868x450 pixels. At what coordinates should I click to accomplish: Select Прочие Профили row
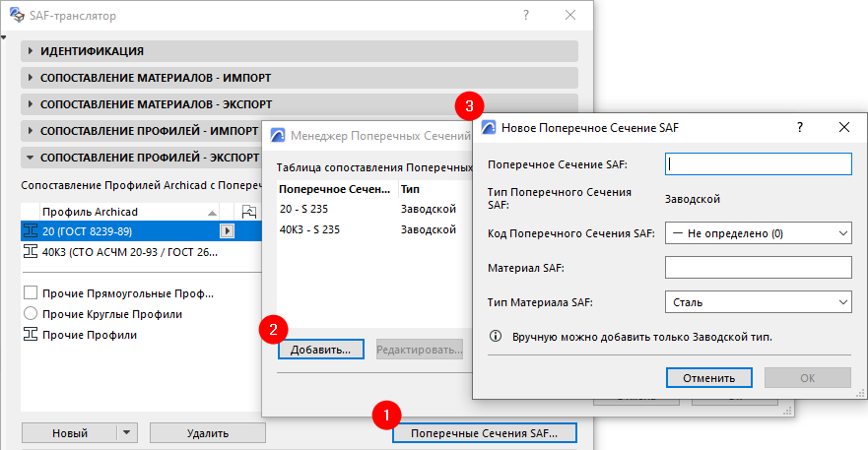pyautogui.click(x=141, y=335)
